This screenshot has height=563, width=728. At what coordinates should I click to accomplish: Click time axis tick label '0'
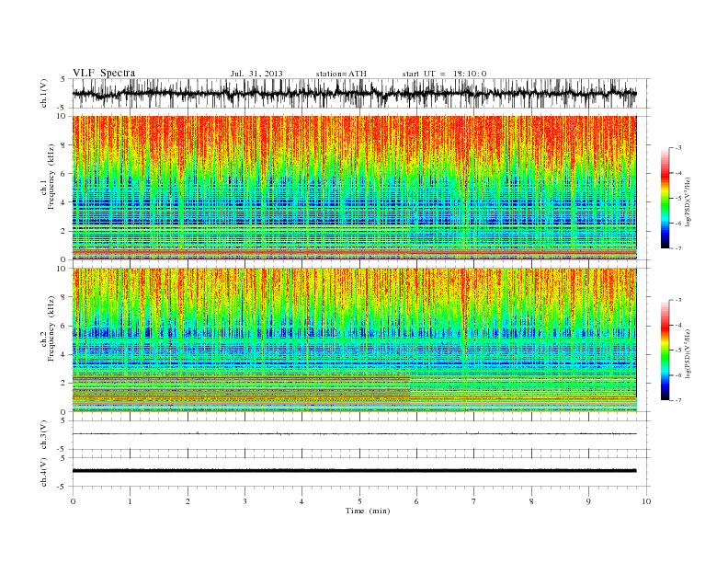(73, 501)
